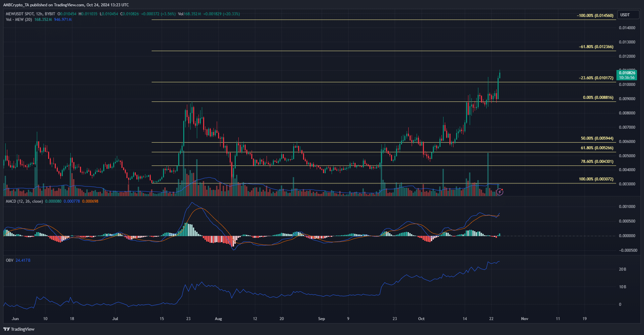644x335 pixels.
Task: Select the 0.00% (0.008816) Fibonacci label
Action: [x=598, y=98]
